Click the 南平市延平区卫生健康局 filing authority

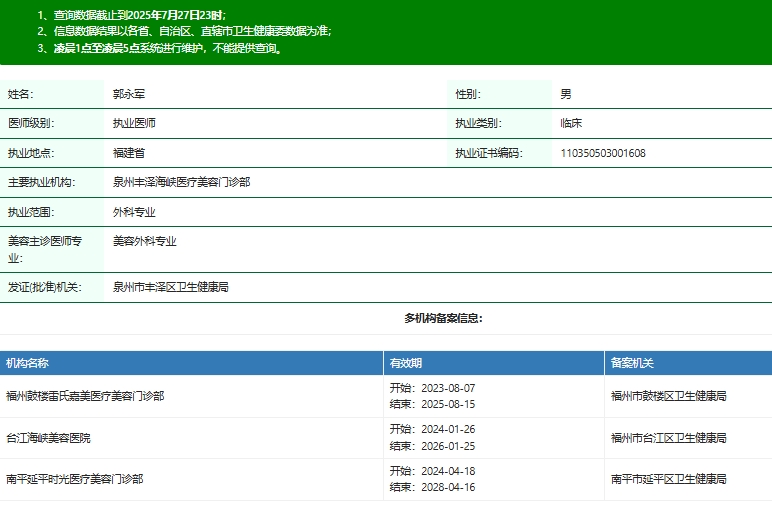668,479
